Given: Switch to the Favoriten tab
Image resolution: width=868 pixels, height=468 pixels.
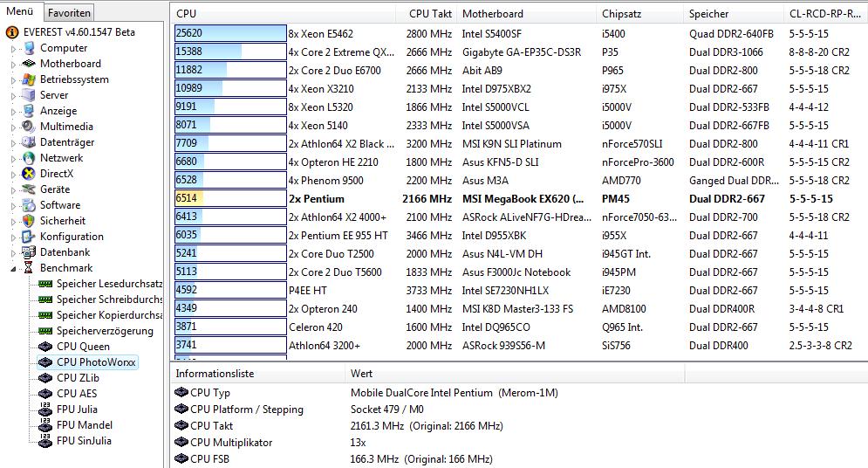Looking at the screenshot, I should (x=69, y=12).
